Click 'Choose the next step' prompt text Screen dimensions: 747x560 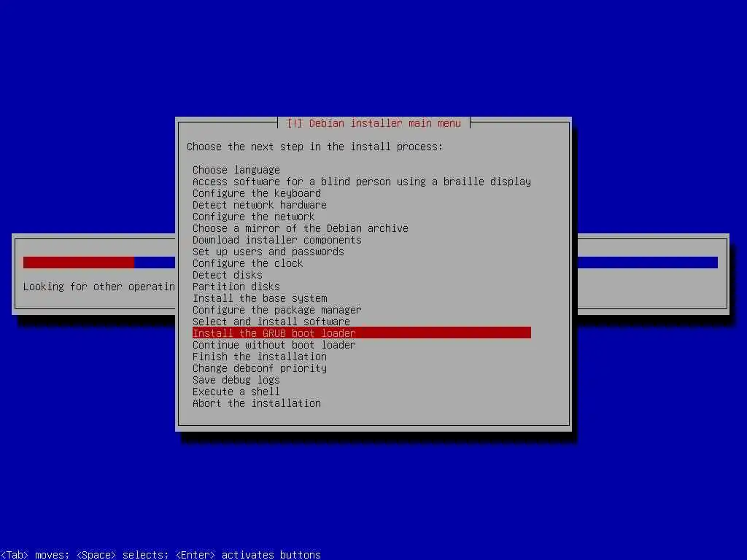315,147
